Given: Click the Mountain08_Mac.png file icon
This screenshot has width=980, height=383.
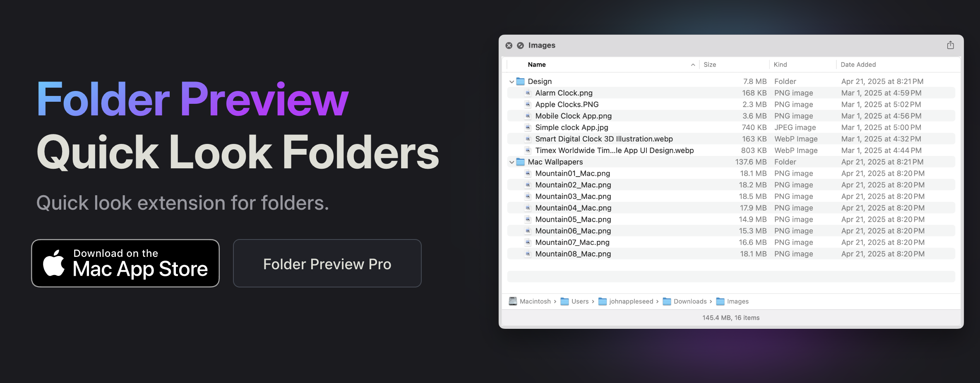Looking at the screenshot, I should coord(528,254).
